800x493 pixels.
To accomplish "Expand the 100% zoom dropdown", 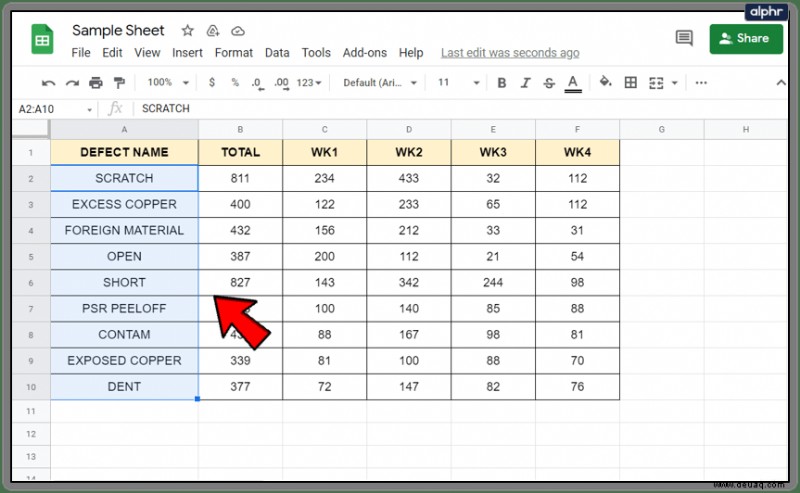I will 168,82.
